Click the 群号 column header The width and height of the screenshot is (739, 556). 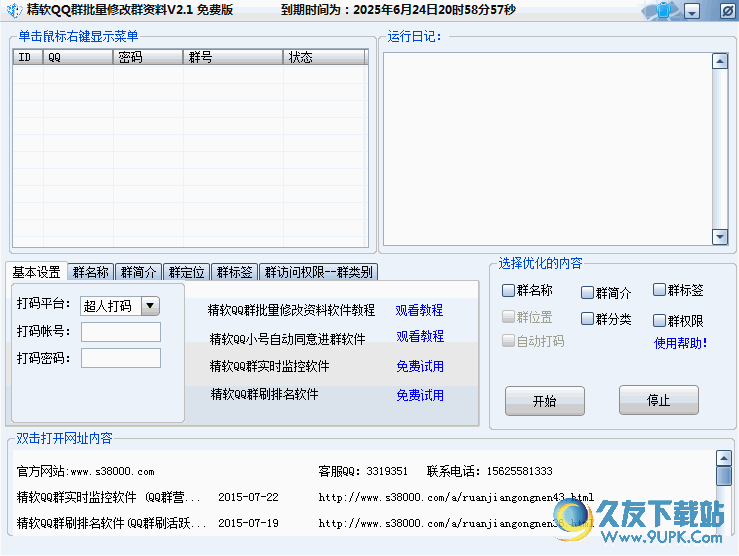[x=233, y=57]
